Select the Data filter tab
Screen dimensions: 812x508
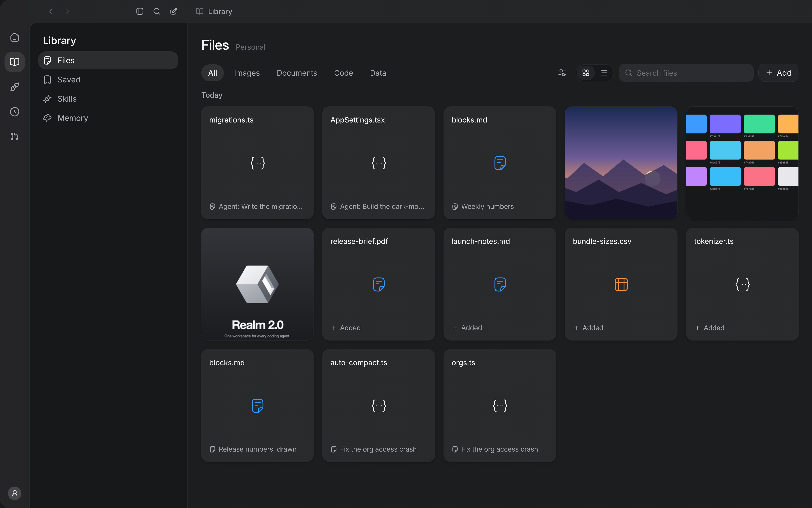378,73
